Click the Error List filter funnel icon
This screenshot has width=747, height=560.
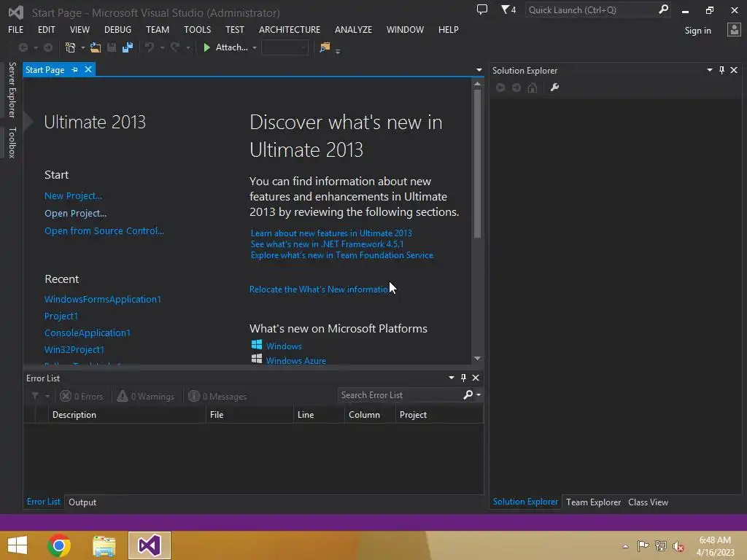(x=35, y=396)
